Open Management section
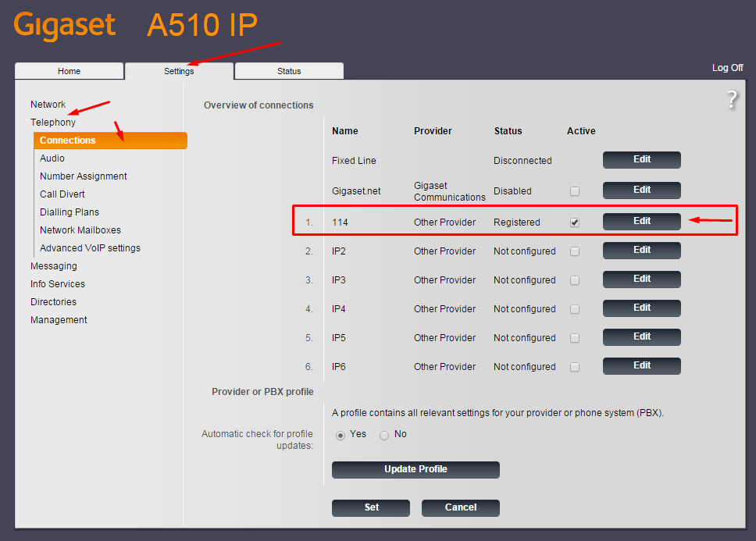Viewport: 756px width, 541px height. point(59,320)
